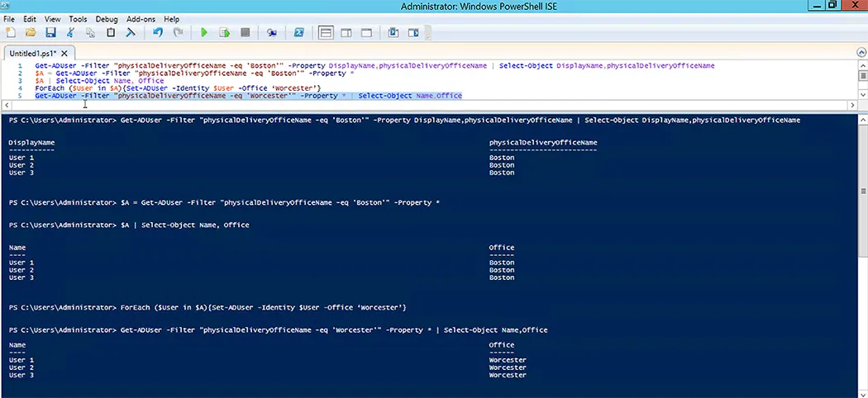This screenshot has height=398, width=868.
Task: Click script editor vertical scrollbar up arrow
Action: point(863,65)
